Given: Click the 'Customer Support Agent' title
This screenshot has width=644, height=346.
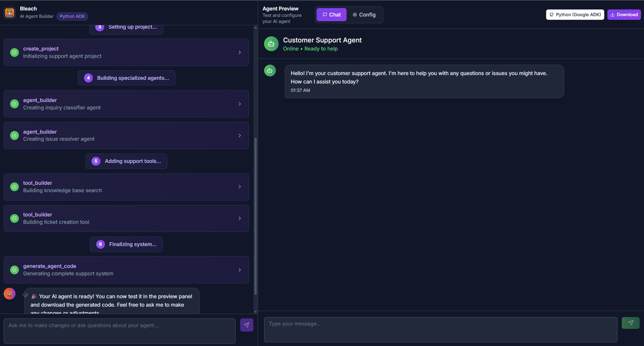Looking at the screenshot, I should (x=322, y=40).
